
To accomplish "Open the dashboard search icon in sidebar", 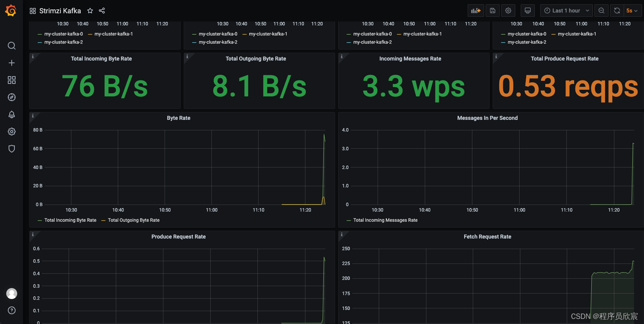I will (x=12, y=46).
